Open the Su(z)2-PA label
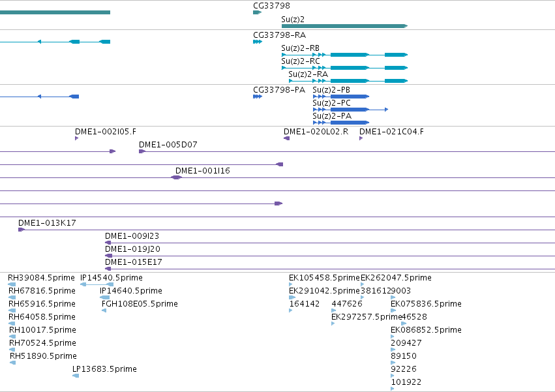Screen dimensions: 555x392 tap(332, 116)
